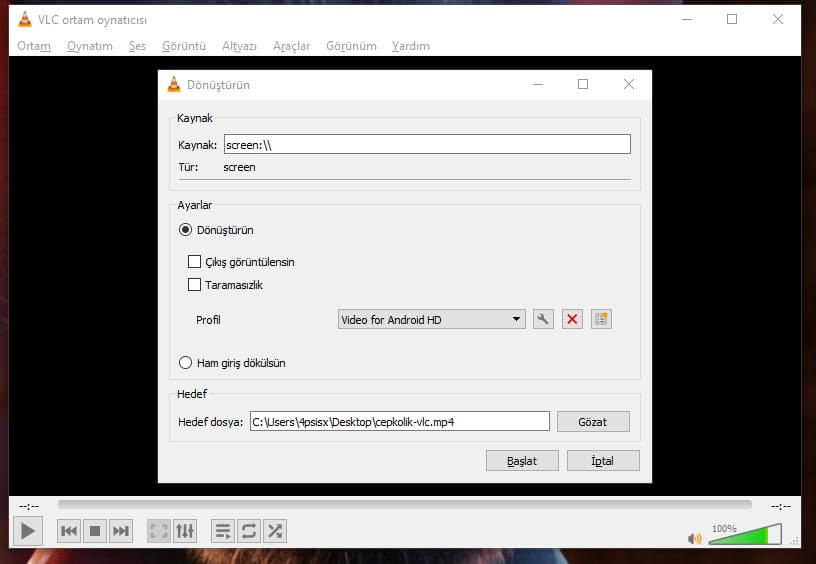Open extended settings equalizer icon
The image size is (816, 564).
click(185, 531)
